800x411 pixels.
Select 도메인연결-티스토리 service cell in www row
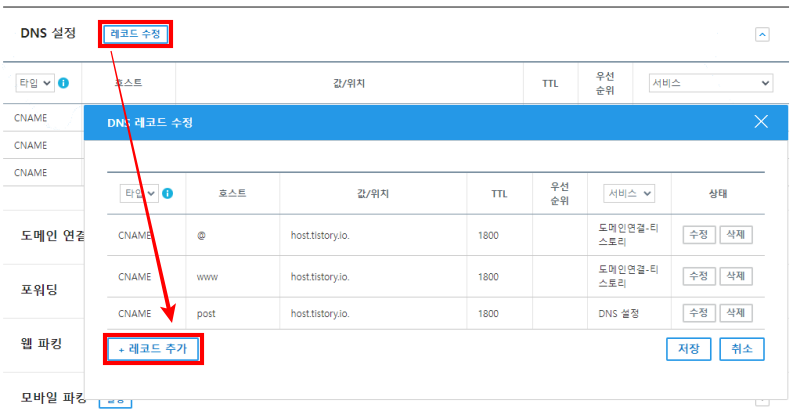(x=628, y=276)
